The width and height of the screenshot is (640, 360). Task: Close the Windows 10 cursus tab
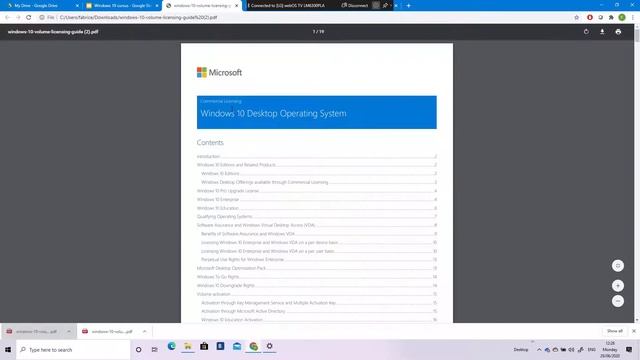(x=157, y=6)
